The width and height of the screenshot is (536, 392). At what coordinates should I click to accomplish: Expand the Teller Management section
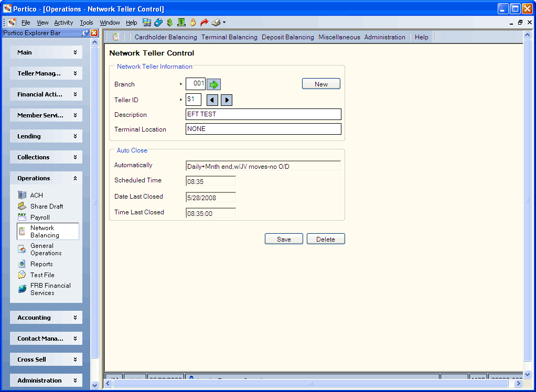[x=46, y=73]
